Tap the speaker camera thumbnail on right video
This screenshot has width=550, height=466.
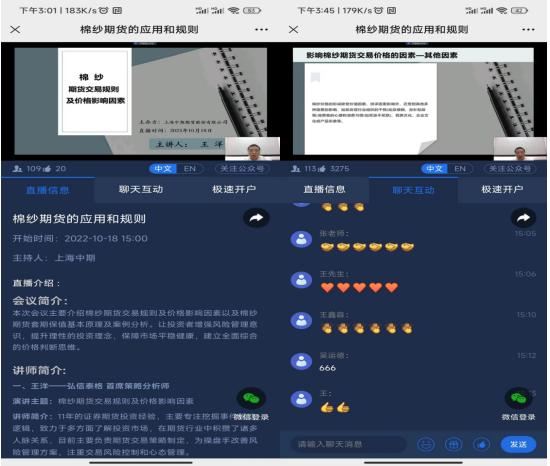coord(520,148)
